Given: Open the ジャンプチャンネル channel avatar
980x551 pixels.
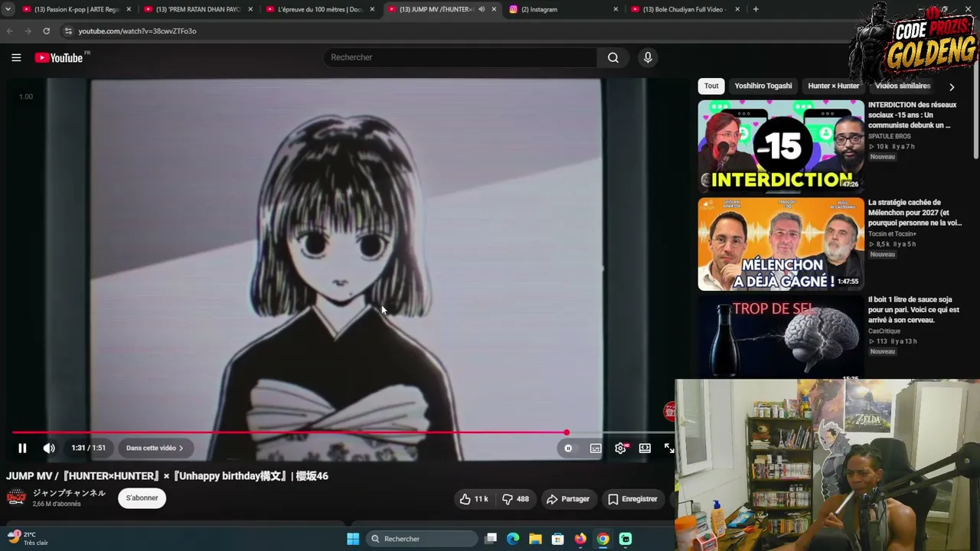Looking at the screenshot, I should tap(16, 498).
